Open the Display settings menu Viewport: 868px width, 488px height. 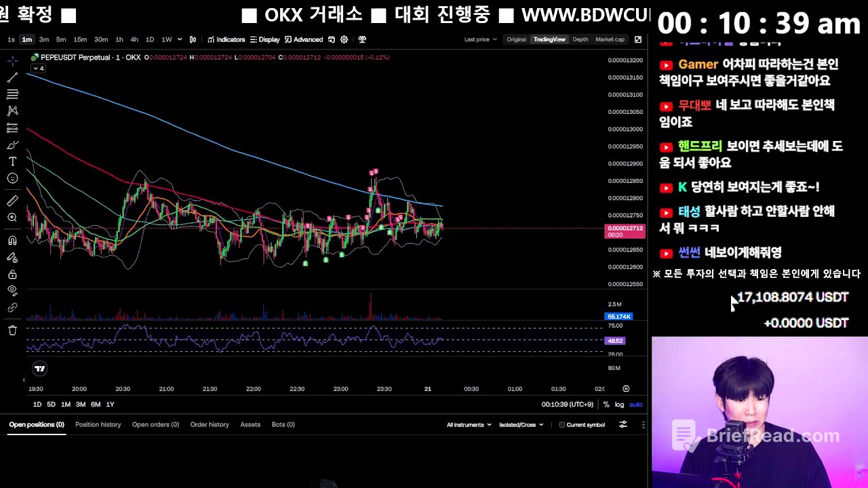click(265, 39)
